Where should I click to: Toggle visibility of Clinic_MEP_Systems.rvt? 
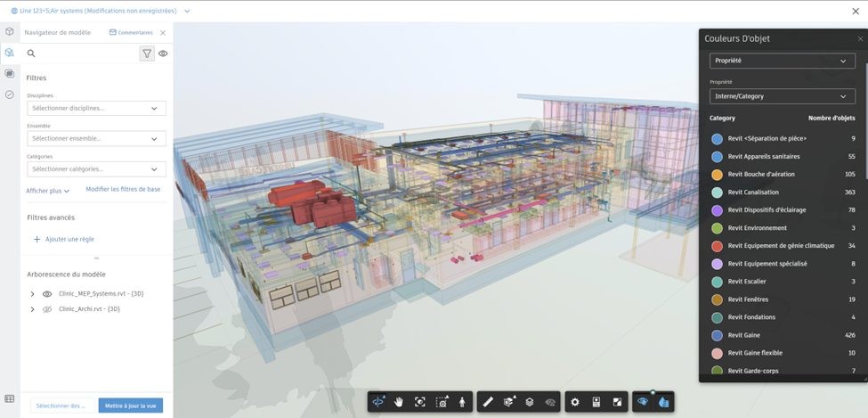[x=47, y=293]
